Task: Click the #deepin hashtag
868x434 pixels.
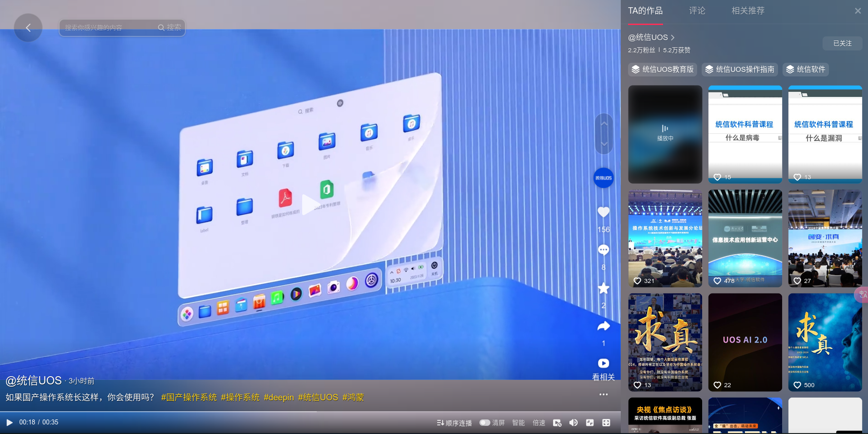Action: [x=279, y=397]
